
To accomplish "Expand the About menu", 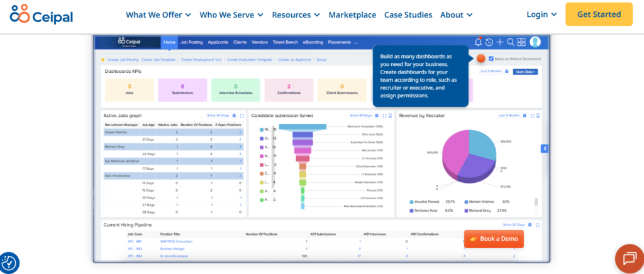I will pyautogui.click(x=457, y=14).
